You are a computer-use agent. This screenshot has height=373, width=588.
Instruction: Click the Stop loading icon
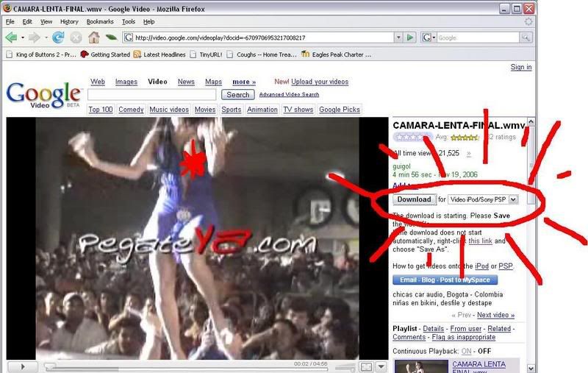click(76, 38)
